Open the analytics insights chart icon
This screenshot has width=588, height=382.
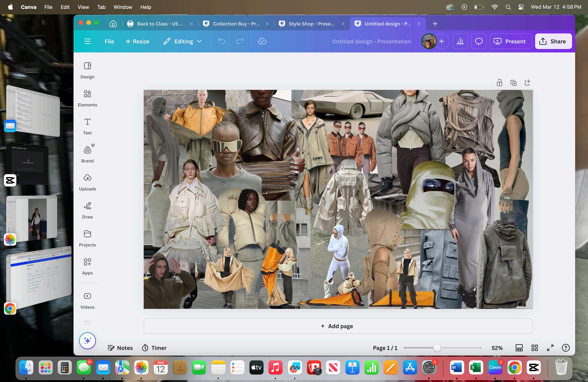(460, 41)
